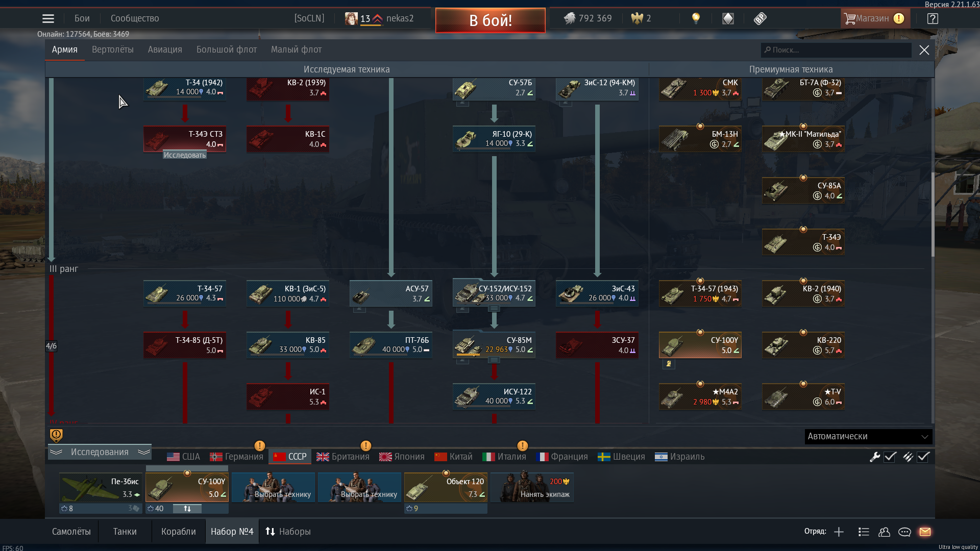Expand the vehicle group under СУ-57Б
This screenshot has width=980, height=551.
tap(462, 104)
